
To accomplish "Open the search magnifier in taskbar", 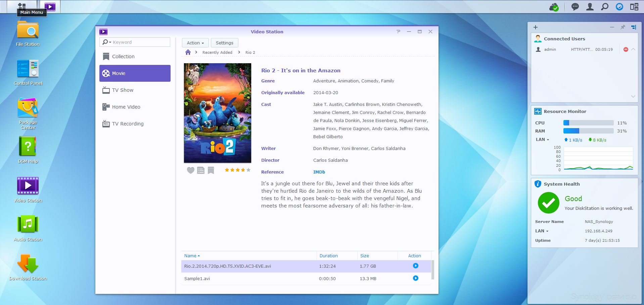I will point(605,7).
